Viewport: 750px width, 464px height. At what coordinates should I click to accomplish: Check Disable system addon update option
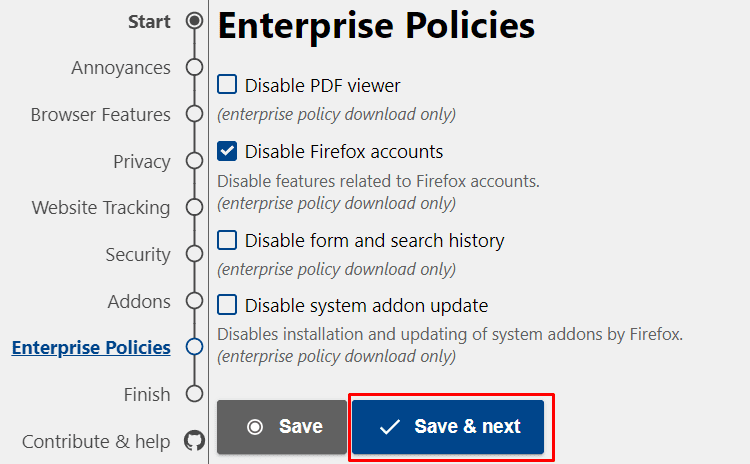[x=228, y=305]
